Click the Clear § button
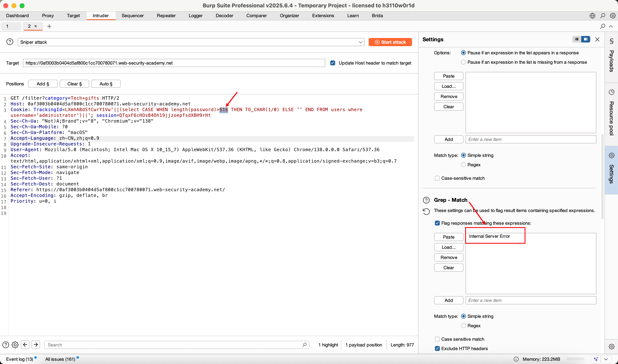Viewport: 618px width, 364px height. pyautogui.click(x=74, y=84)
